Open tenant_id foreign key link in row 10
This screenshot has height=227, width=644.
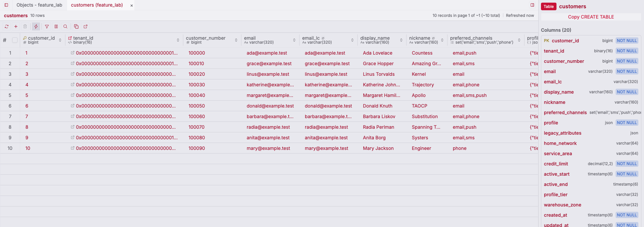[72, 148]
